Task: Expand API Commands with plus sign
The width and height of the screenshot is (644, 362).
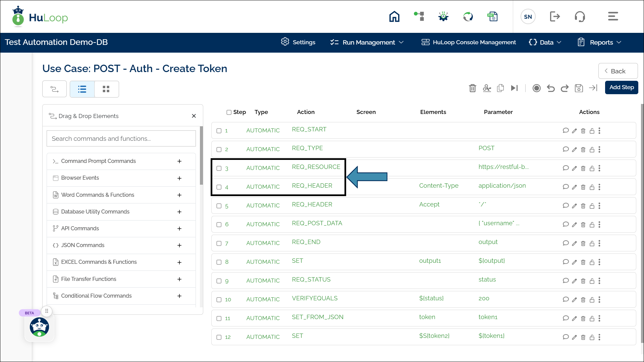Action: [179, 229]
